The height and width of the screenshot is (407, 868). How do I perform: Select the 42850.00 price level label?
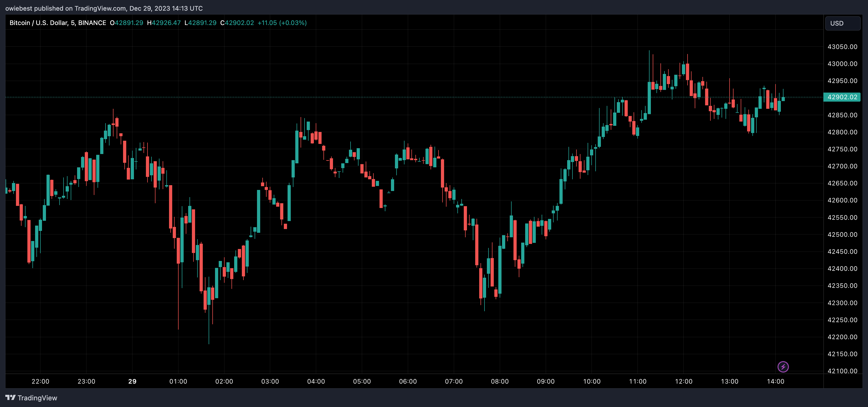click(842, 115)
